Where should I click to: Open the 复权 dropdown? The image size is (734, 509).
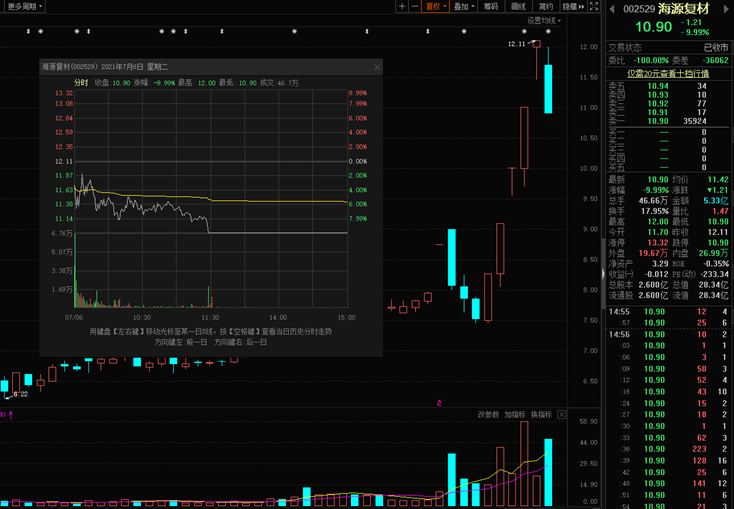[435, 6]
